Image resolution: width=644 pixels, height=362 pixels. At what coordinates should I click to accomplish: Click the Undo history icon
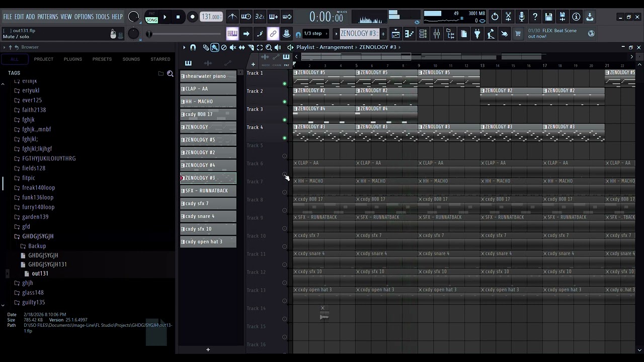point(495,17)
